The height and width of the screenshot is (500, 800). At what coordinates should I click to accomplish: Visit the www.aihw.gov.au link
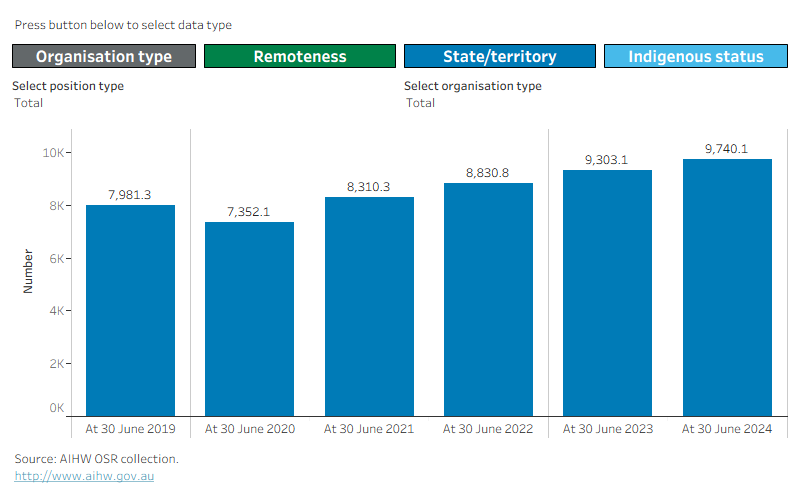click(84, 476)
